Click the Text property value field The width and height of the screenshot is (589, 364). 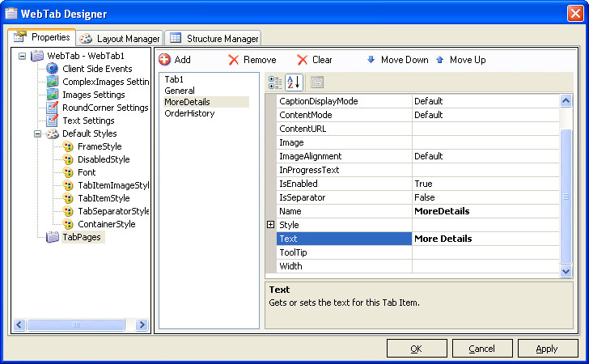click(x=485, y=239)
